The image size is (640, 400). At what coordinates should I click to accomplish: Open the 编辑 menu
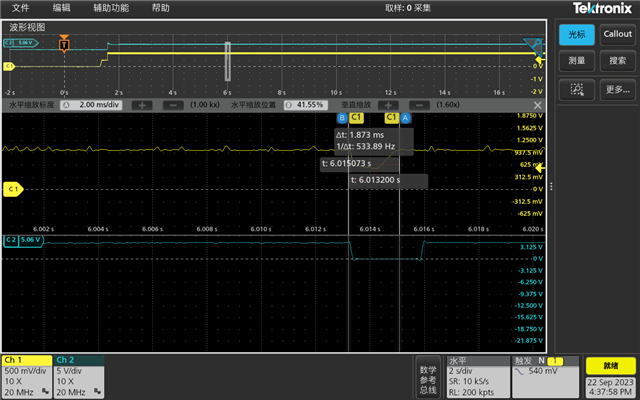pos(61,8)
